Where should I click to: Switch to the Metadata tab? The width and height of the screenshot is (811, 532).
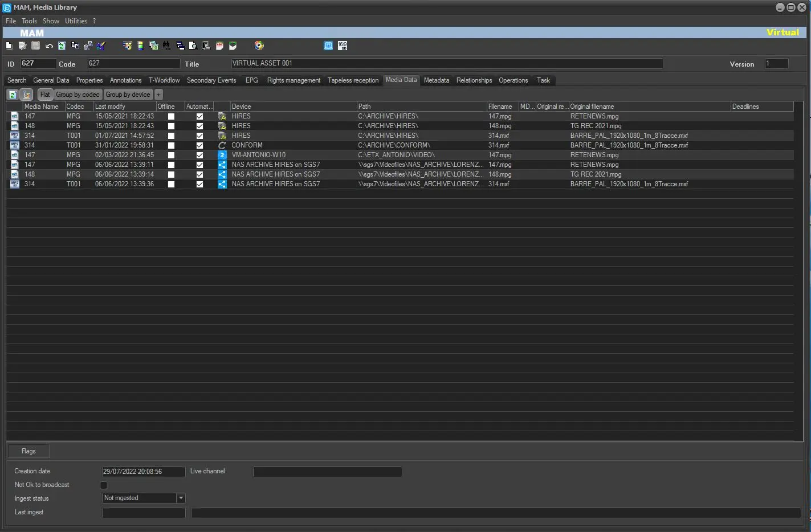pos(436,80)
